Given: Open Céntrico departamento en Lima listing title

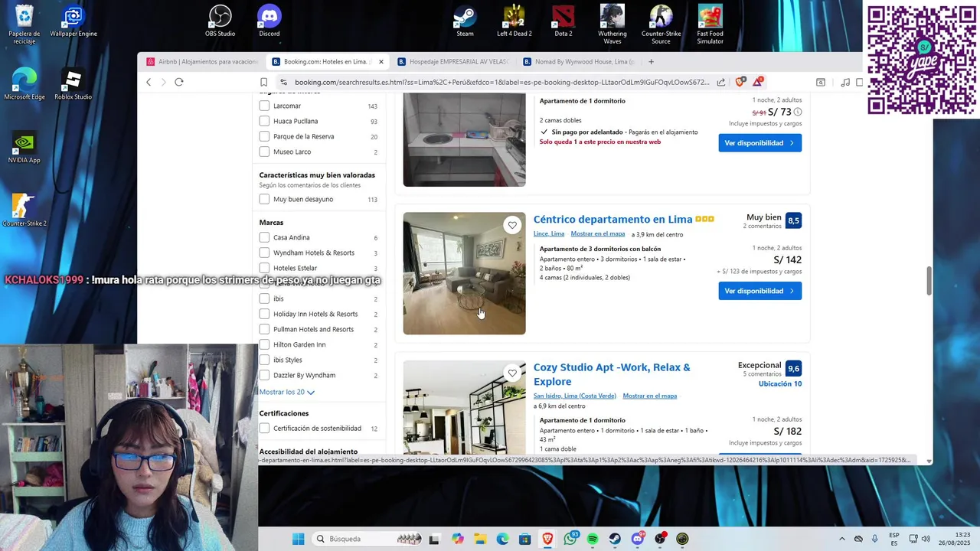Looking at the screenshot, I should (612, 220).
